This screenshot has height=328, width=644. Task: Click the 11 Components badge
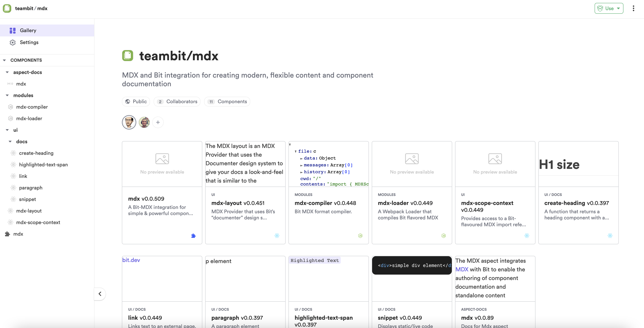pyautogui.click(x=227, y=102)
